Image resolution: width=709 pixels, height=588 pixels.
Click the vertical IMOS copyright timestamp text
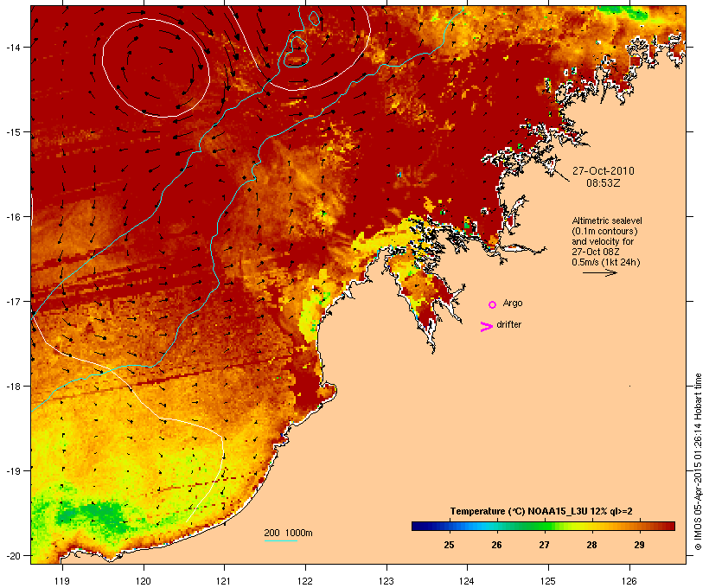698,462
